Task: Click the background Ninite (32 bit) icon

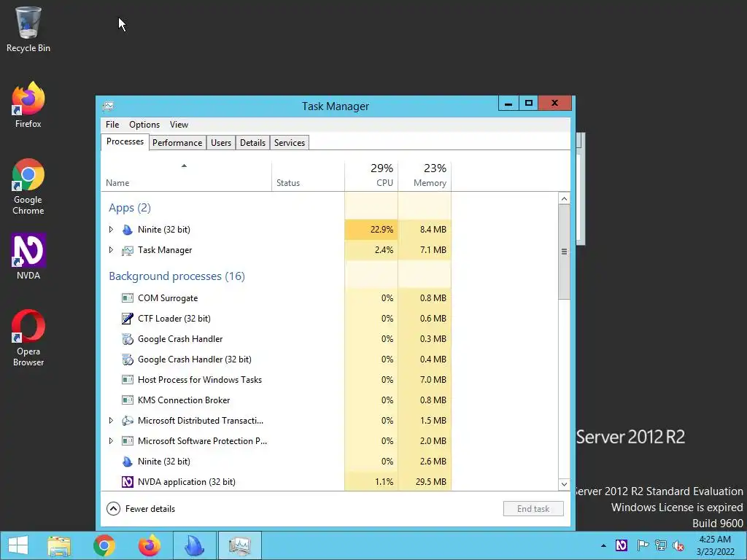Action: coord(127,462)
